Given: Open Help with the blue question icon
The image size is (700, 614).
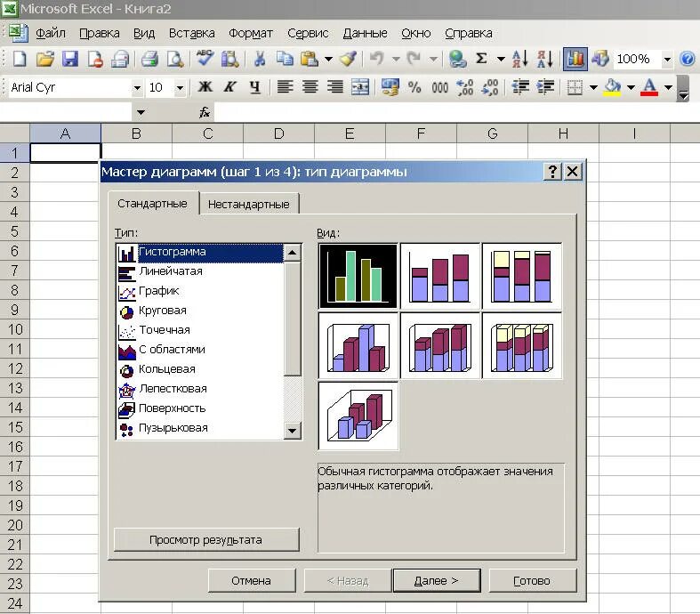Looking at the screenshot, I should tap(688, 59).
